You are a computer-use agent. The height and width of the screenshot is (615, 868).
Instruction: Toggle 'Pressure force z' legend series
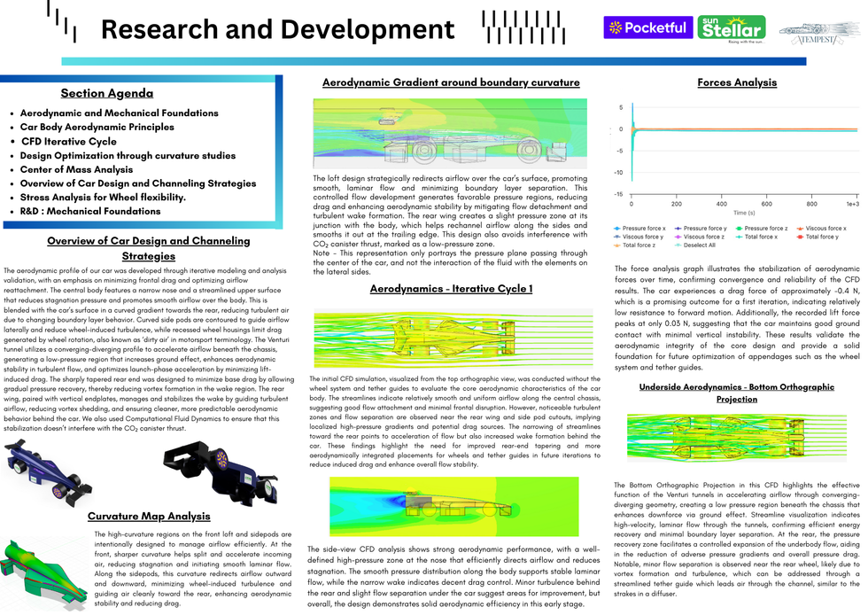pyautogui.click(x=761, y=229)
